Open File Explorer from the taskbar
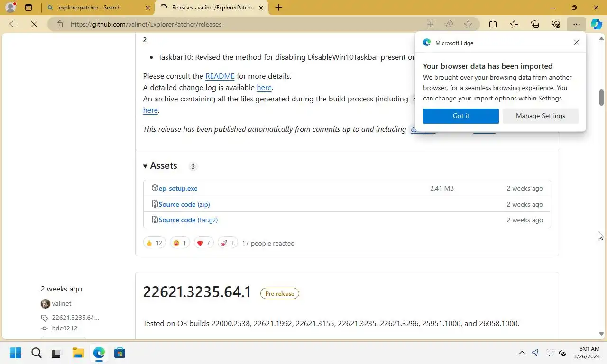607x364 pixels. [78, 353]
